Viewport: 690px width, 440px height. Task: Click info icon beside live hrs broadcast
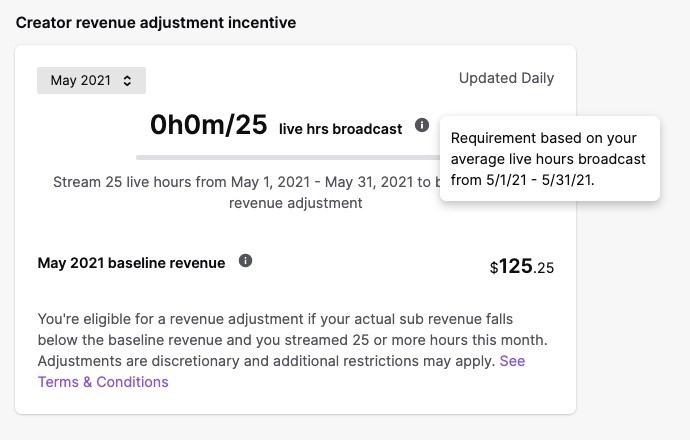coord(422,126)
